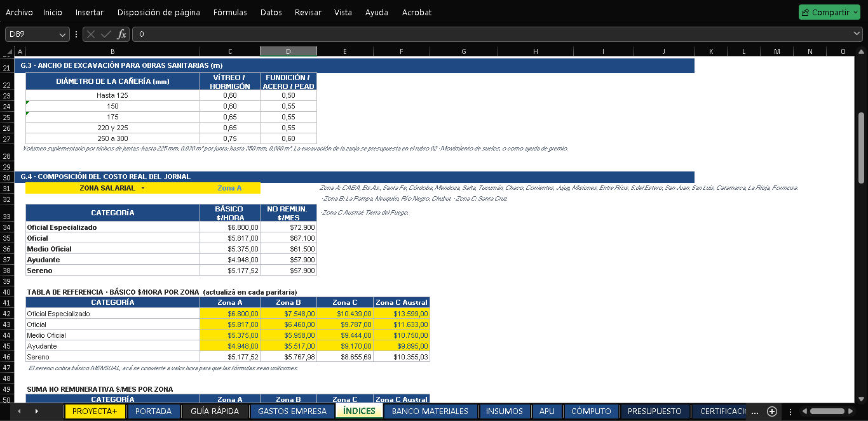Cancel the formula entry with the X icon
The height and width of the screenshot is (421, 868).
[92, 34]
